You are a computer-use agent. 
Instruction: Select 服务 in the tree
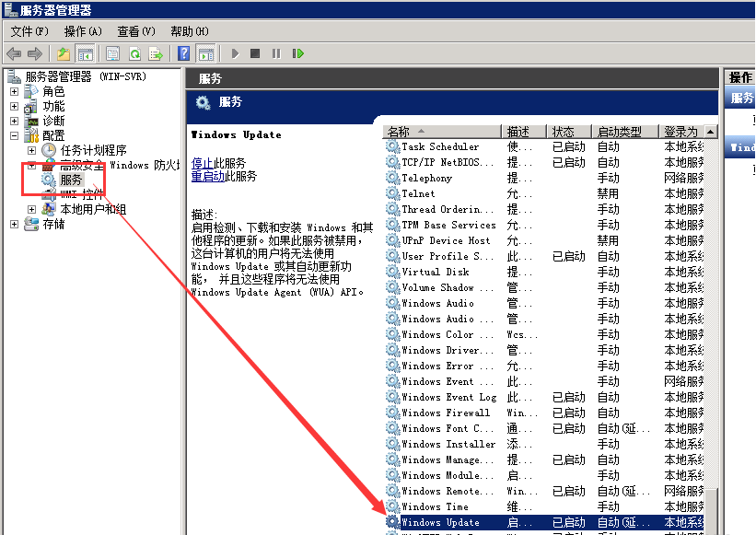(x=71, y=180)
